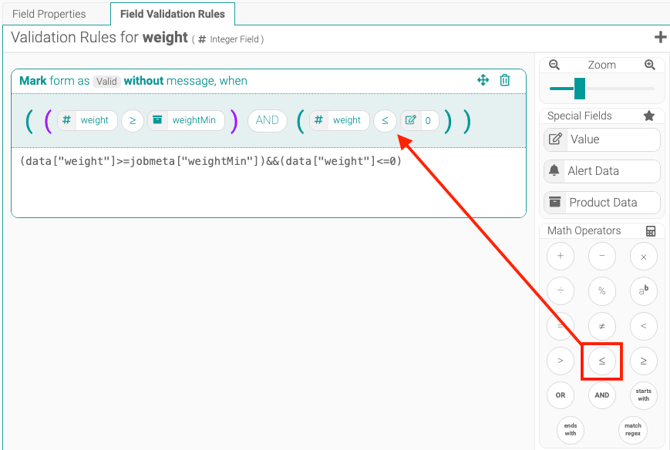Add the Product Data special field

click(x=602, y=202)
